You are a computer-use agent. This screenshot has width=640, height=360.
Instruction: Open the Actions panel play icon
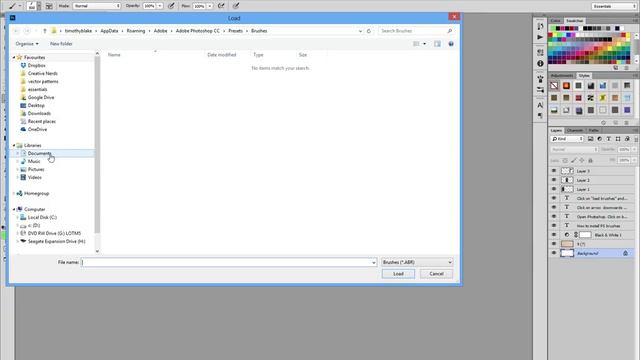click(540, 37)
